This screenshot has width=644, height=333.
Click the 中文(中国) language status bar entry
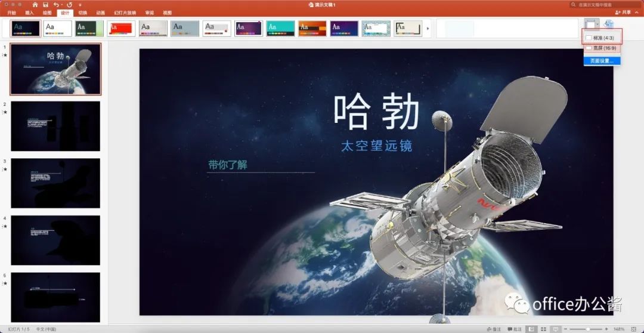click(47, 329)
